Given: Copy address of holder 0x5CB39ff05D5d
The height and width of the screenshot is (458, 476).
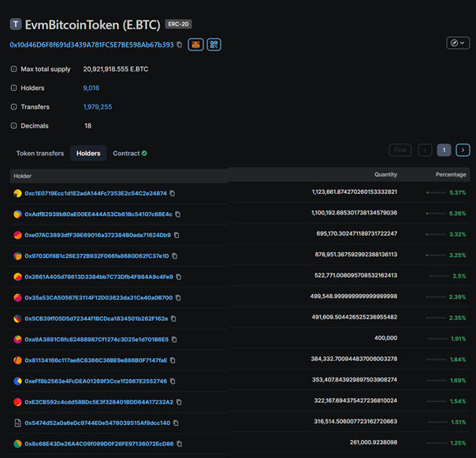Looking at the screenshot, I should pyautogui.click(x=173, y=318).
